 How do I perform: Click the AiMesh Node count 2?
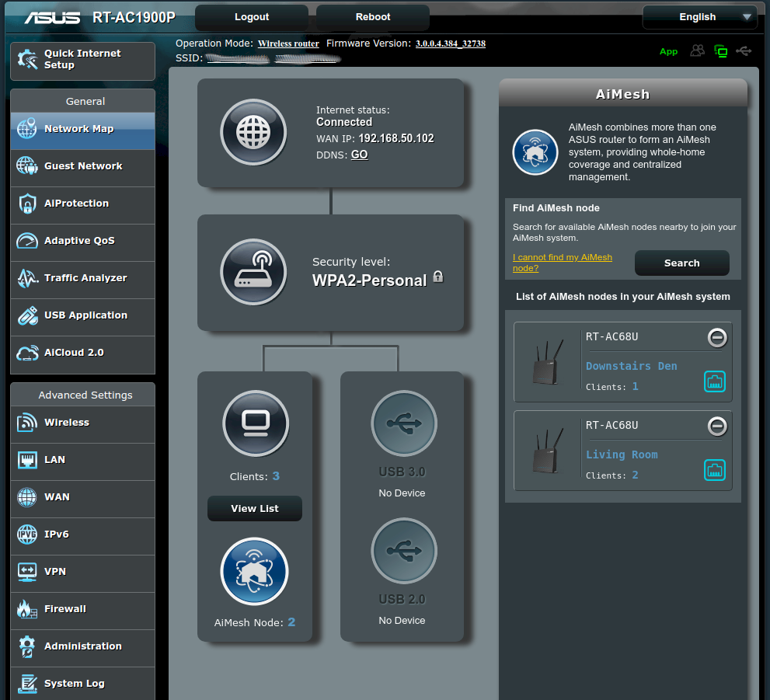click(x=291, y=622)
